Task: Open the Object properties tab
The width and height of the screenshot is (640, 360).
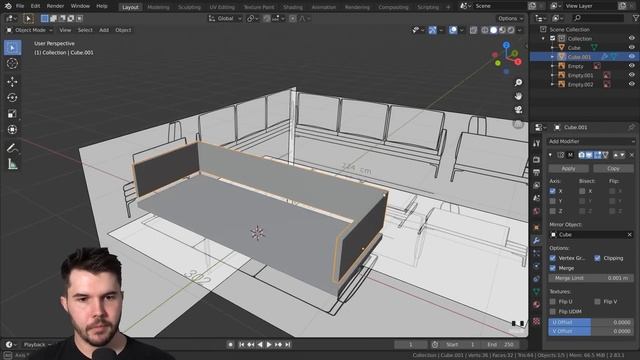Action: (537, 227)
